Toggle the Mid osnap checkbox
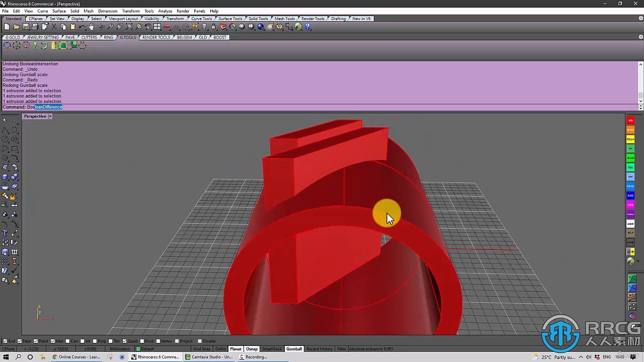This screenshot has width=644, height=362. pyautogui.click(x=53, y=341)
